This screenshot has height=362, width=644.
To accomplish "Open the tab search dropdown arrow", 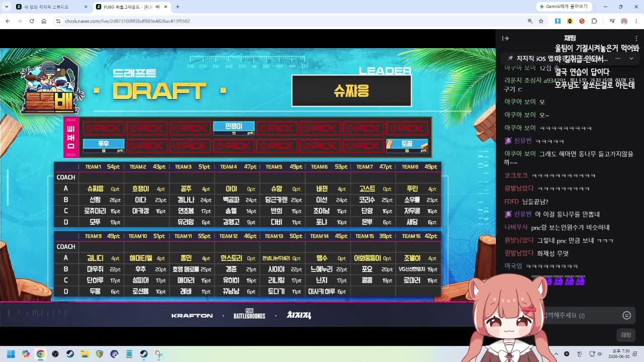I will (x=6, y=7).
